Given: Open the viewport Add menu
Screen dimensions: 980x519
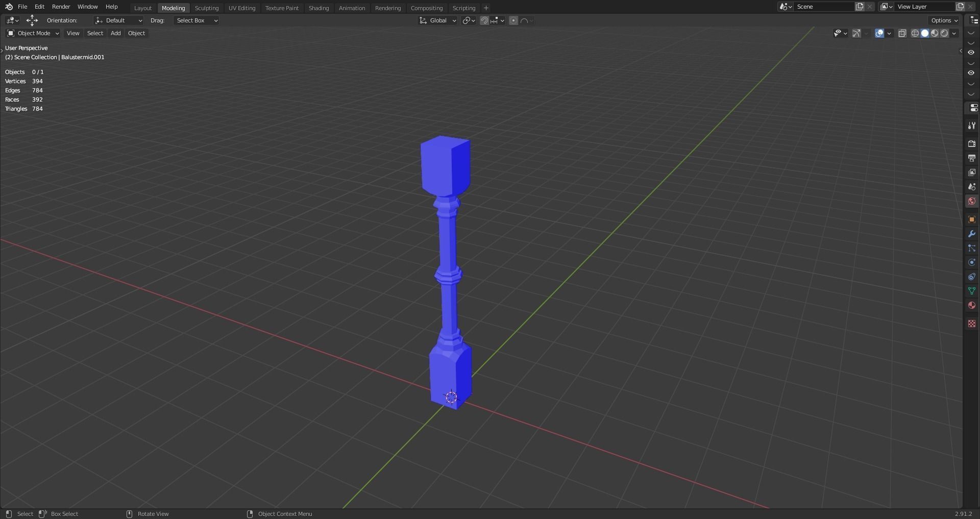Looking at the screenshot, I should tap(116, 33).
